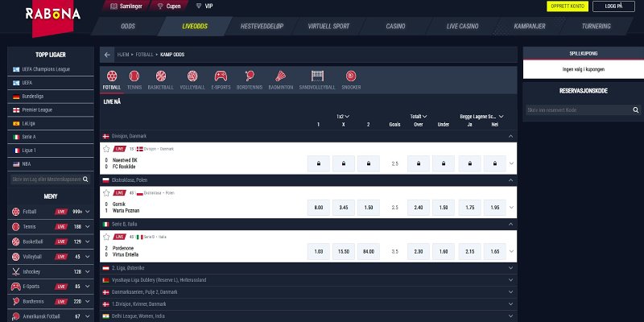Screen dimensions: 644x322
Task: Click the reservation code search icon
Action: click(x=636, y=110)
